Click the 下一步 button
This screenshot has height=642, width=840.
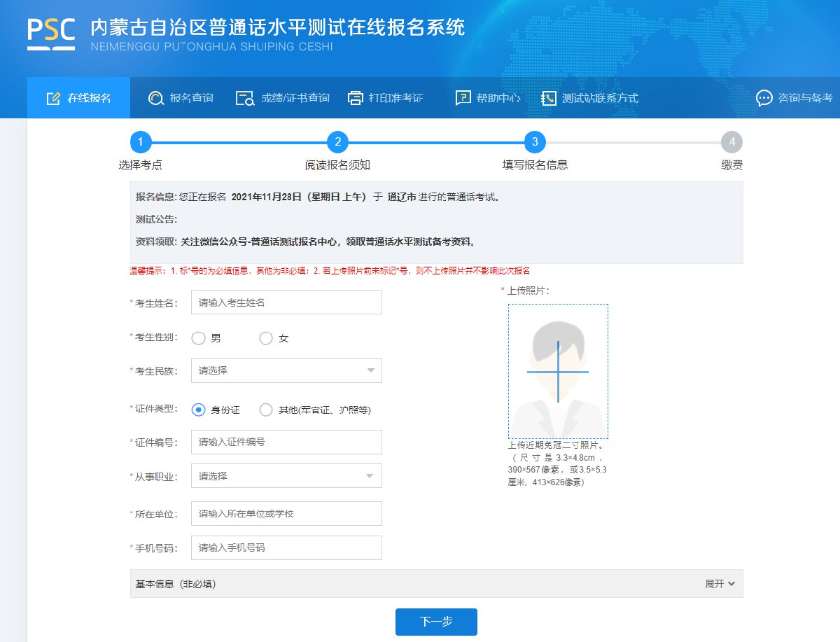point(436,622)
